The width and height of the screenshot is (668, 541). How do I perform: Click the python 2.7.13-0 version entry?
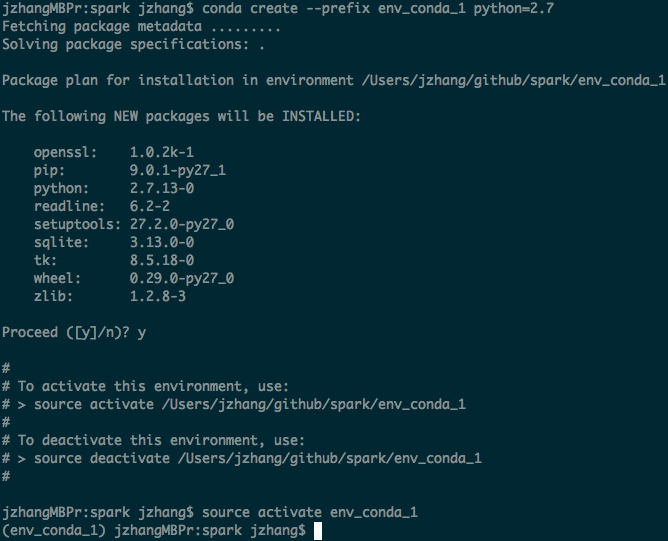161,188
